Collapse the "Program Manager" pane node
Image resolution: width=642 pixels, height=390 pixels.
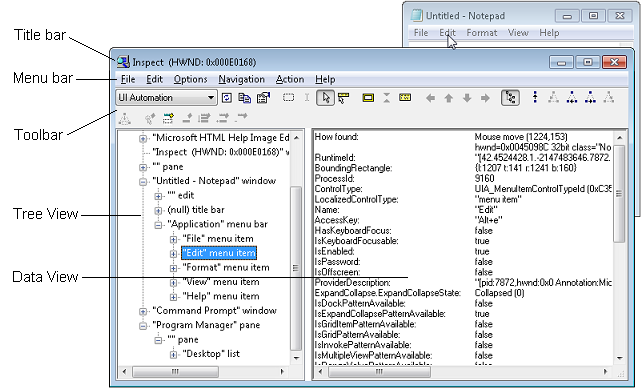click(x=142, y=326)
